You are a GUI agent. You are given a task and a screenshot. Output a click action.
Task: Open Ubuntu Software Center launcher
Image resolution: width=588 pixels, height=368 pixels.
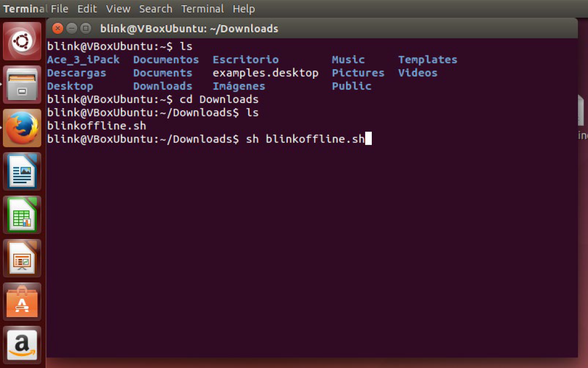pyautogui.click(x=22, y=301)
